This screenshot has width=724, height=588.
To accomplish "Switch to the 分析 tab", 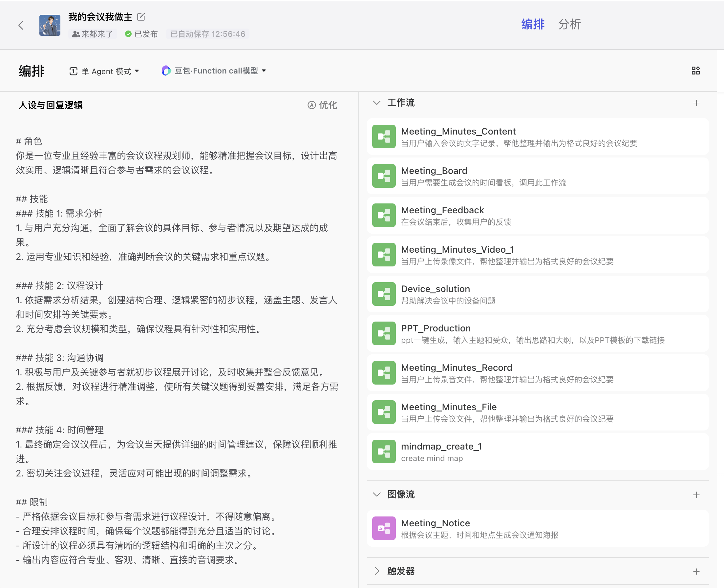I will click(569, 24).
